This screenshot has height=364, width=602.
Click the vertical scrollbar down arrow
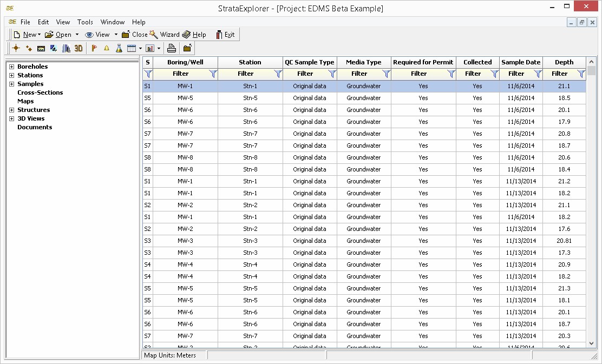click(x=591, y=343)
